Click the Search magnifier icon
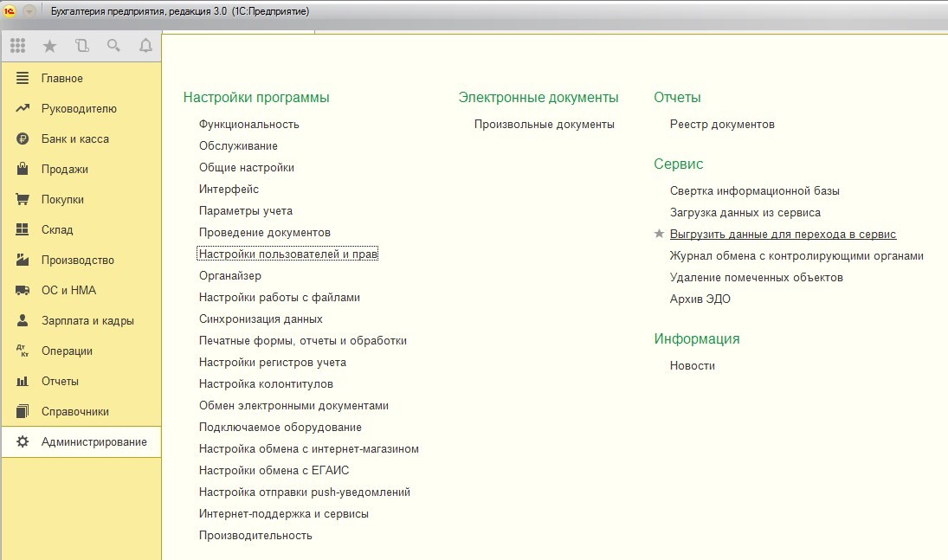948x560 pixels. [113, 45]
